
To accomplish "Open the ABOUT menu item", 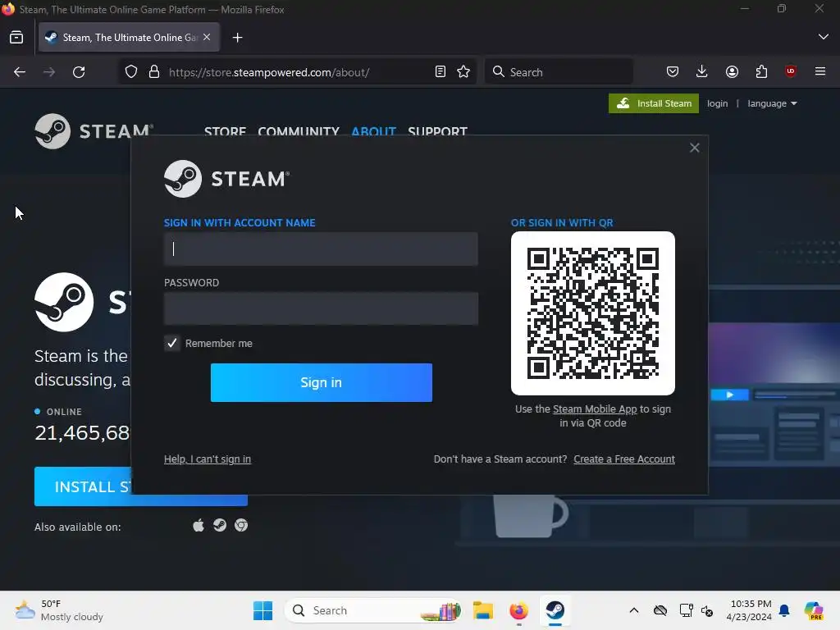I will (373, 131).
